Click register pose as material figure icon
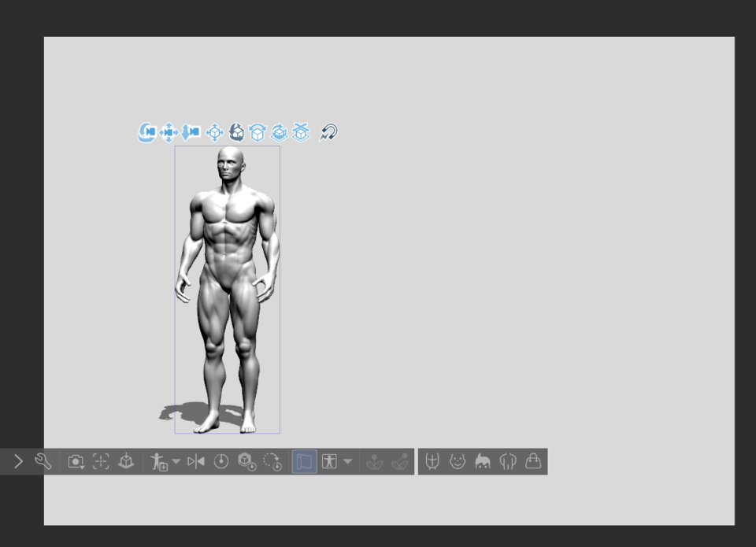Viewport: 756px width, 547px height. point(158,462)
